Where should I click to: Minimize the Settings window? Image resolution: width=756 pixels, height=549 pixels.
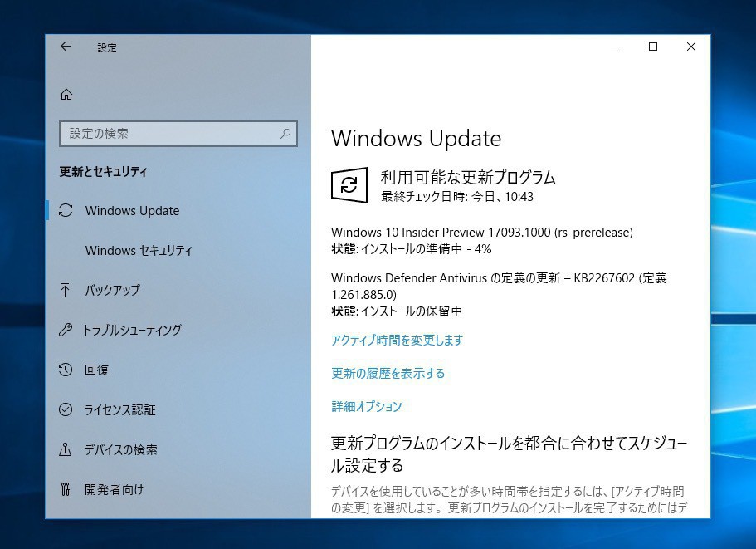click(x=615, y=47)
